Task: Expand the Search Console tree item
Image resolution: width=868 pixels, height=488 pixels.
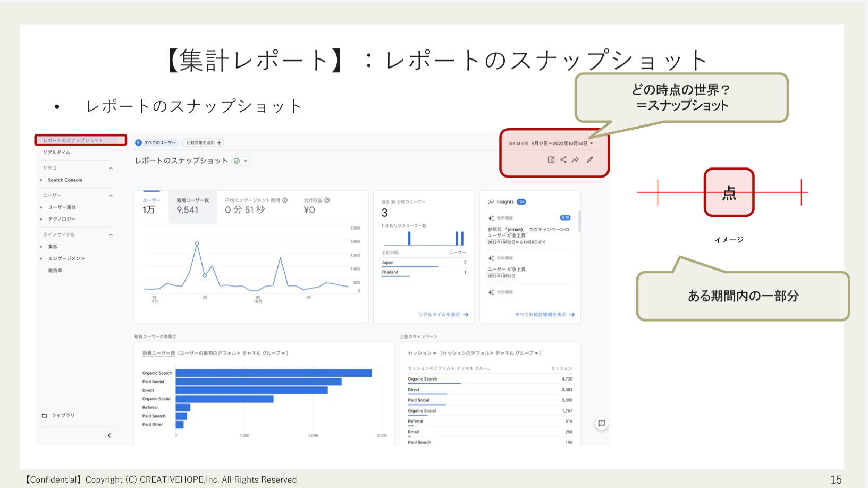Action: pos(41,180)
